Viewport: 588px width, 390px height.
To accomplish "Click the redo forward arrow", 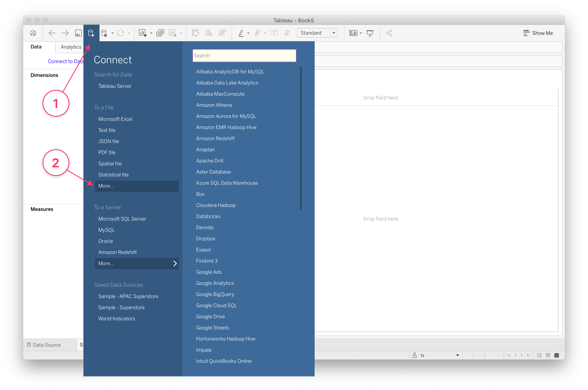I will (65, 33).
